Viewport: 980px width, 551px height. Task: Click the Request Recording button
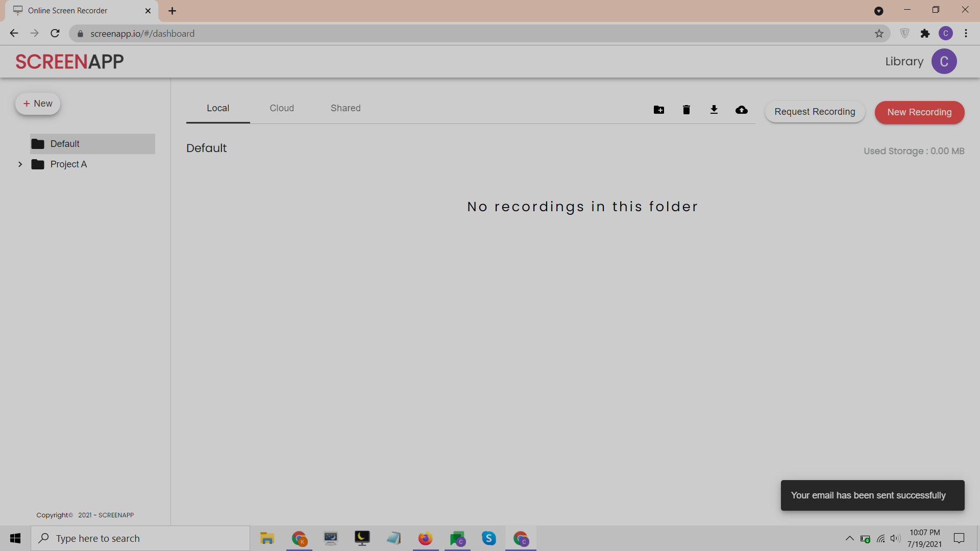pyautogui.click(x=815, y=112)
